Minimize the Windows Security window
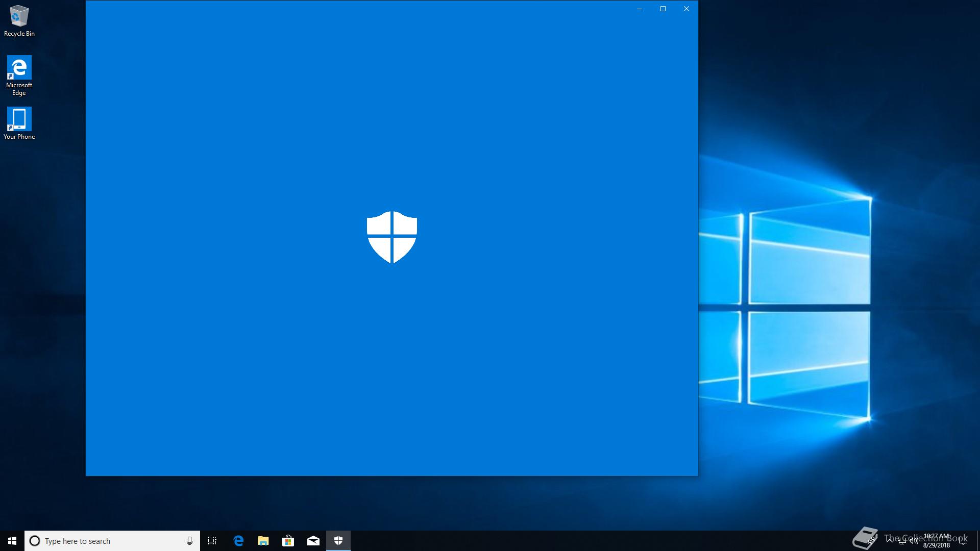Image resolution: width=980 pixels, height=551 pixels. coord(640,9)
